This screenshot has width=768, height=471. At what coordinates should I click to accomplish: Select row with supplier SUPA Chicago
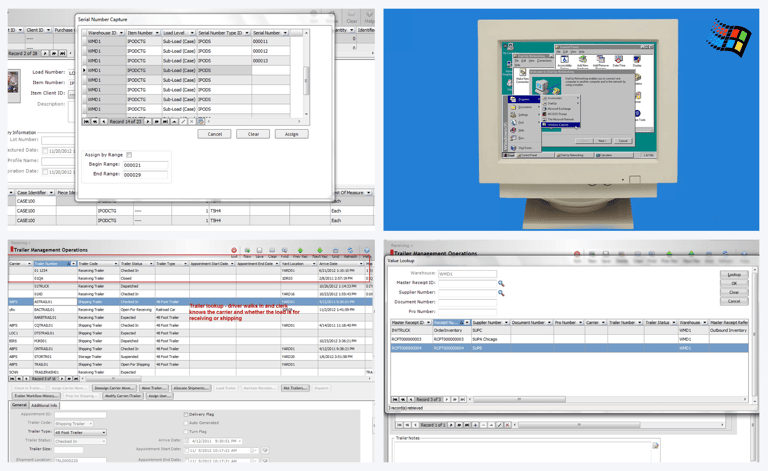tap(569, 339)
